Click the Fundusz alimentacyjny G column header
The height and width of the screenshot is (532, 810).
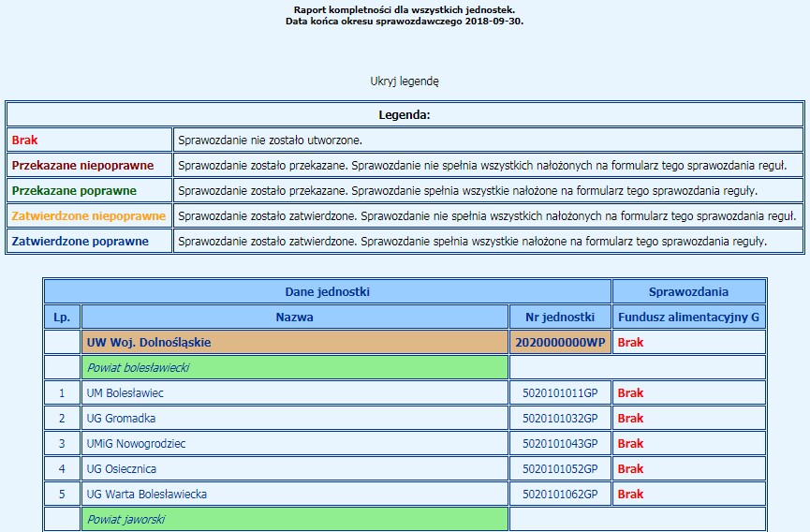pyautogui.click(x=688, y=318)
